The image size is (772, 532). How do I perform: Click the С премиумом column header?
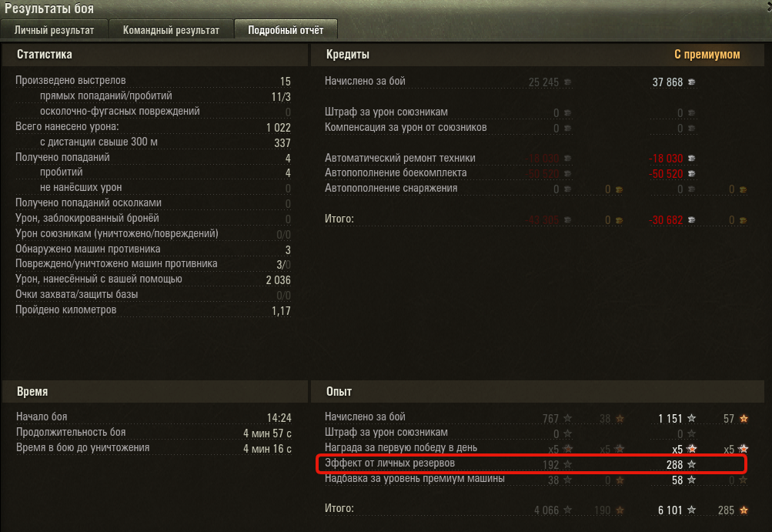click(x=707, y=55)
